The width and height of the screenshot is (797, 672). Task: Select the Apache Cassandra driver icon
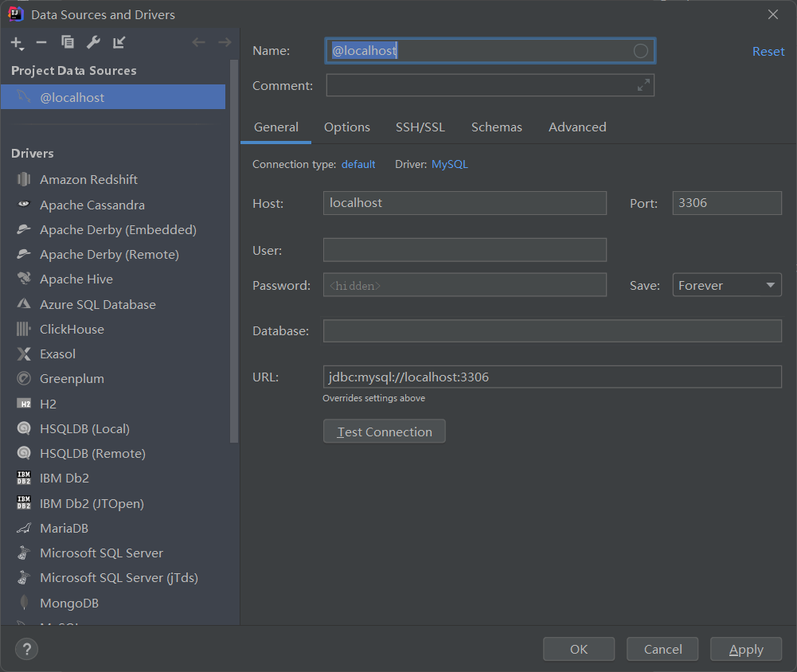pos(23,205)
